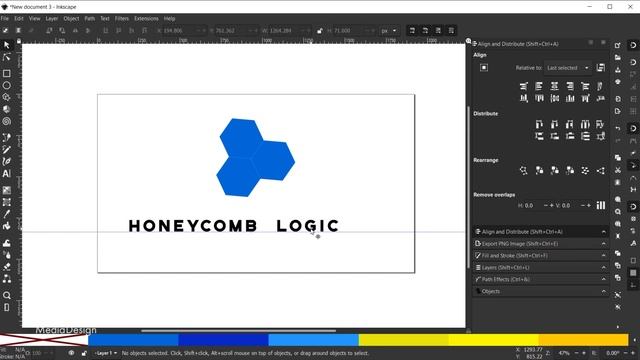The image size is (640, 360).
Task: Select the Ellipse tool
Action: pyautogui.click(x=7, y=85)
